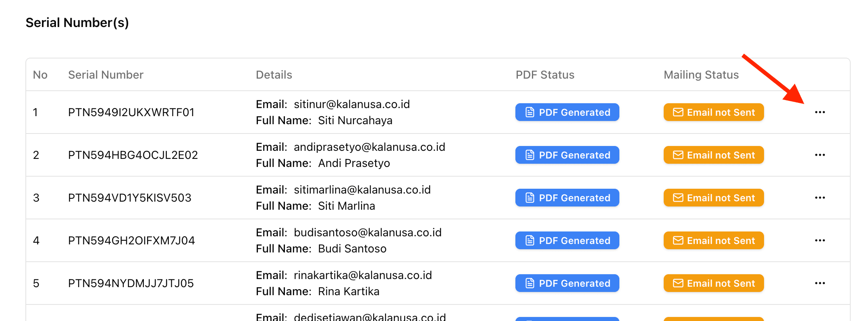
Task: Click email sitimarlina@kalanusa.co.id
Action: (362, 190)
